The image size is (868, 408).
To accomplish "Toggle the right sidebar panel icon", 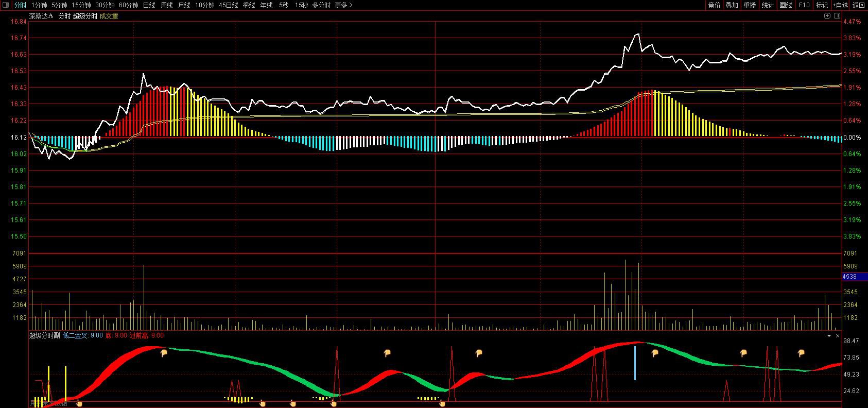I will pos(837,16).
